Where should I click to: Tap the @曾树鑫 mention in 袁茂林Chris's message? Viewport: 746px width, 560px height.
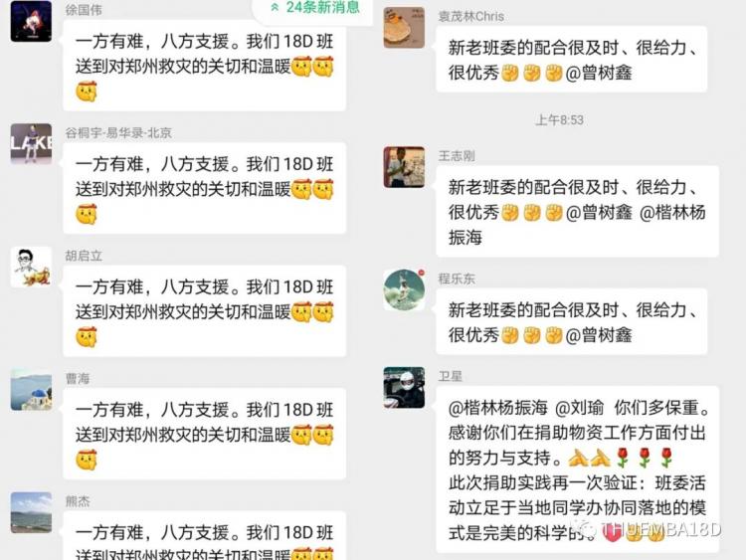coord(599,74)
